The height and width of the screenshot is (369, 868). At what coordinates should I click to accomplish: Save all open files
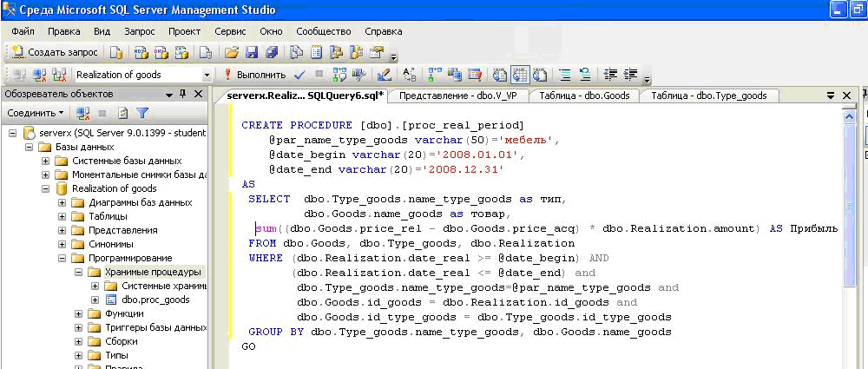pos(271,53)
